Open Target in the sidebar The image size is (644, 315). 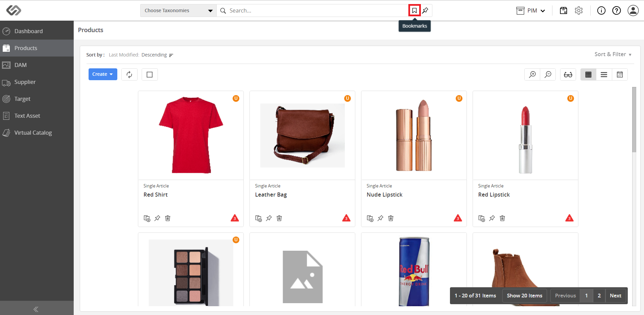coord(37,99)
